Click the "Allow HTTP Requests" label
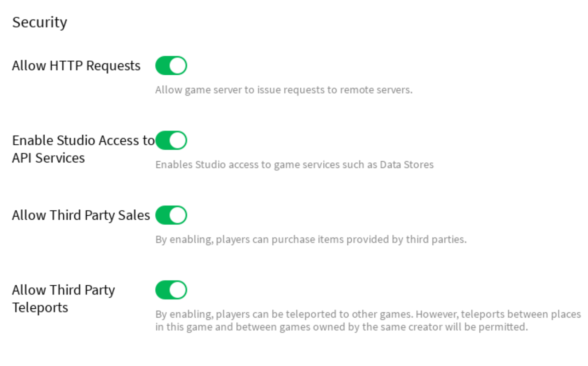The height and width of the screenshot is (366, 588). point(76,66)
